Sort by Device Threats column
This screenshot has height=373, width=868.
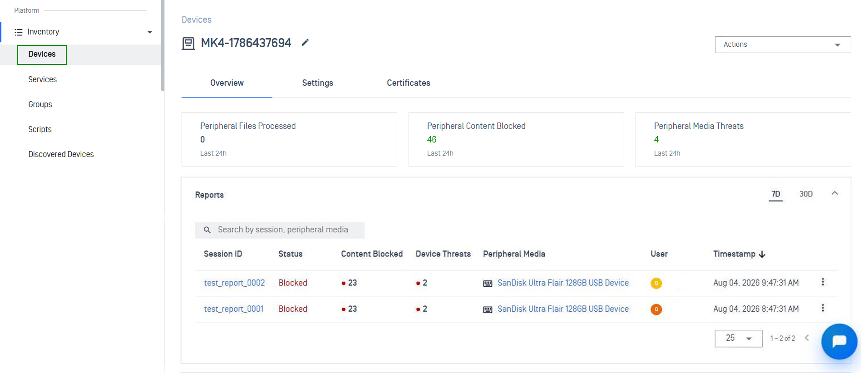[x=443, y=254]
